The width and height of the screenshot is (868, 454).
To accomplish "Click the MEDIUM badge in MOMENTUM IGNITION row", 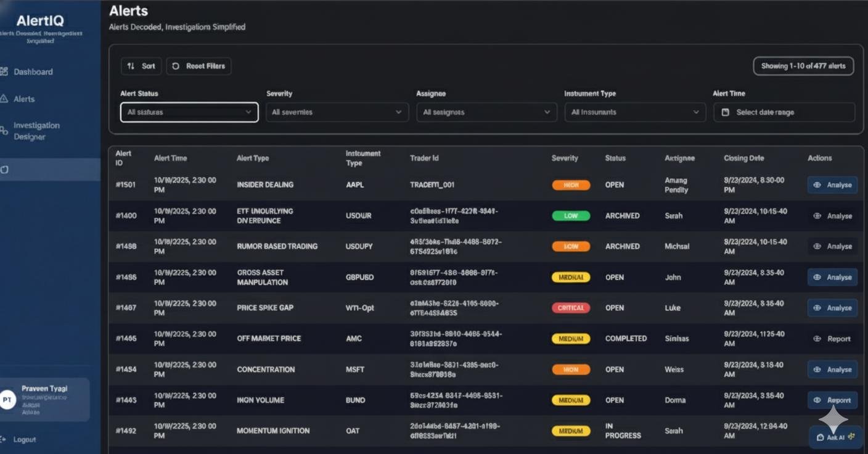I will 571,431.
